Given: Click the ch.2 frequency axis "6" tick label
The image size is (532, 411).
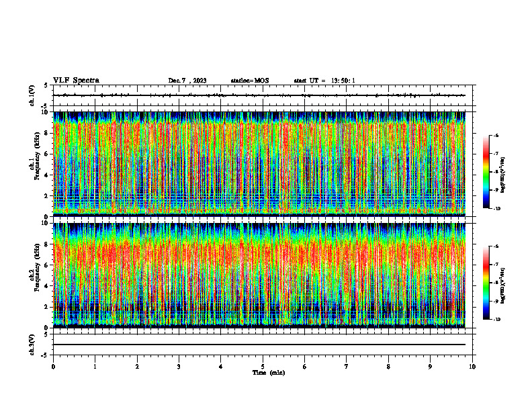Looking at the screenshot, I should [x=47, y=265].
